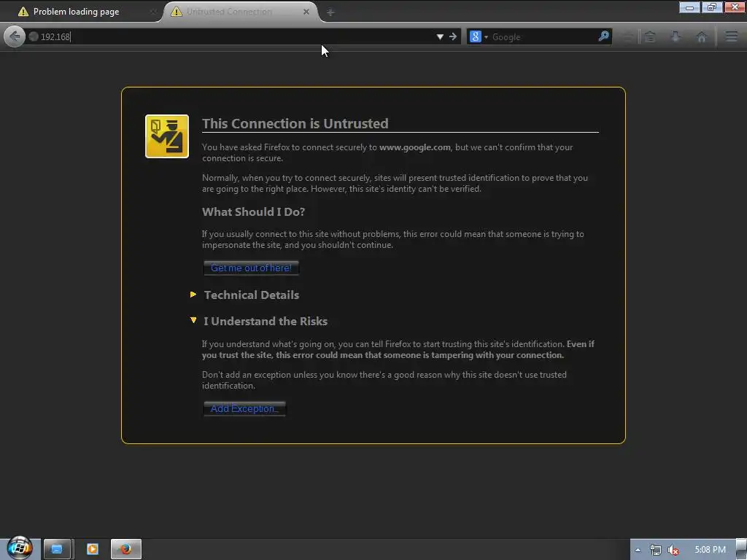The width and height of the screenshot is (747, 560).
Task: Open the URL history dropdown arrow
Action: point(440,36)
